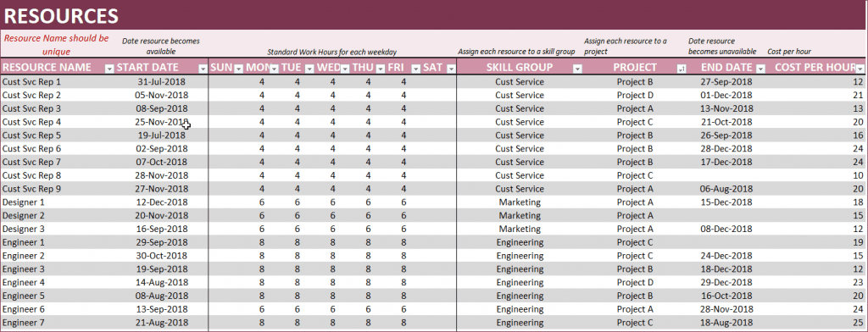Screen dimensions: 868x332
Task: Select start date "25-Nov-2018"
Action: 162,122
